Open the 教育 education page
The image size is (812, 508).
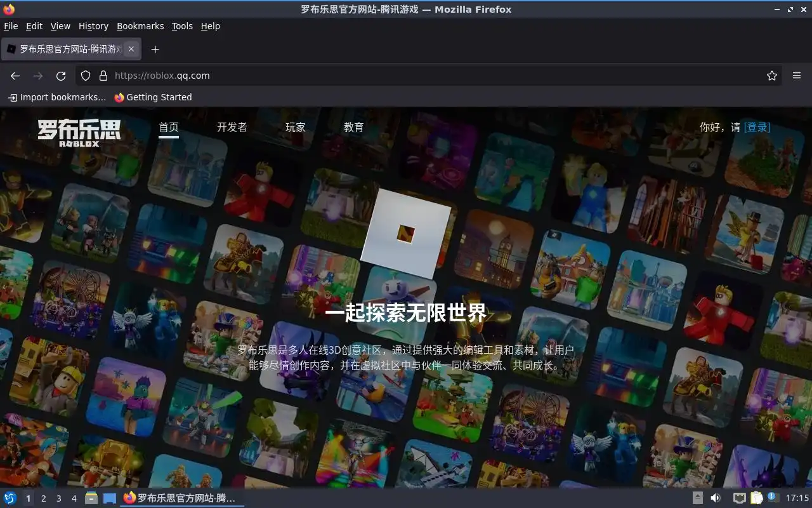point(354,127)
